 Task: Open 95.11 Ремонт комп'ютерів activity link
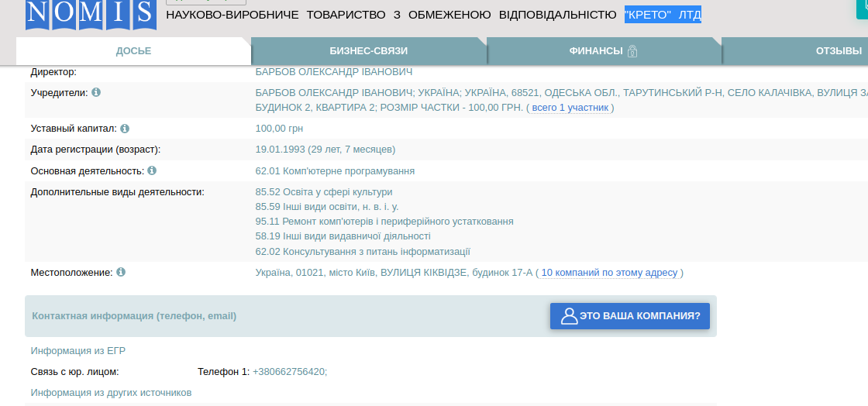click(x=384, y=222)
